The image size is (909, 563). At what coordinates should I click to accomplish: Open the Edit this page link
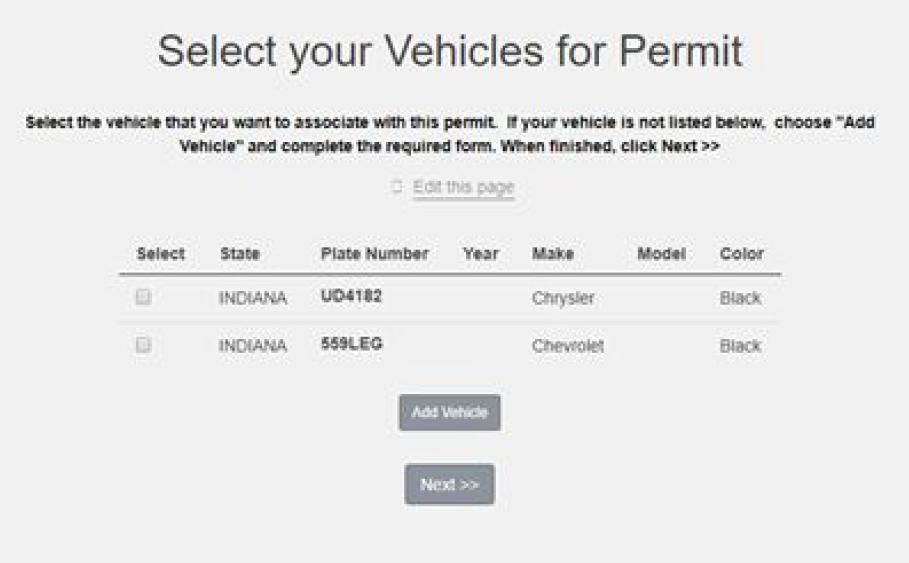pos(463,187)
